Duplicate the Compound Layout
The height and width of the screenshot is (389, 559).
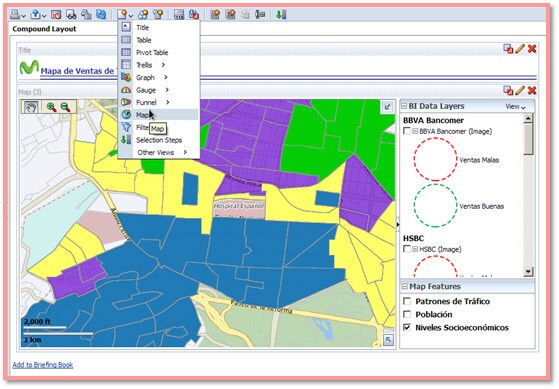coord(231,15)
